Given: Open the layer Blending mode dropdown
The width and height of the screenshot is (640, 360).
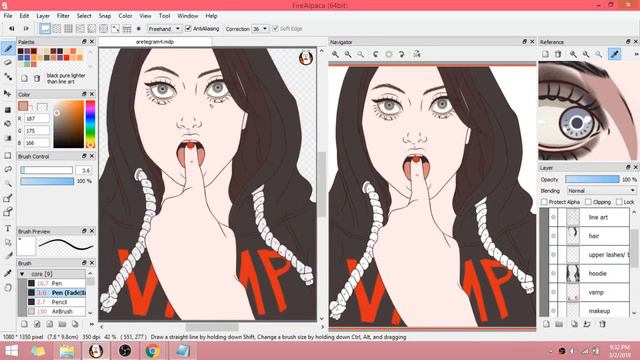Looking at the screenshot, I should pyautogui.click(x=601, y=191).
